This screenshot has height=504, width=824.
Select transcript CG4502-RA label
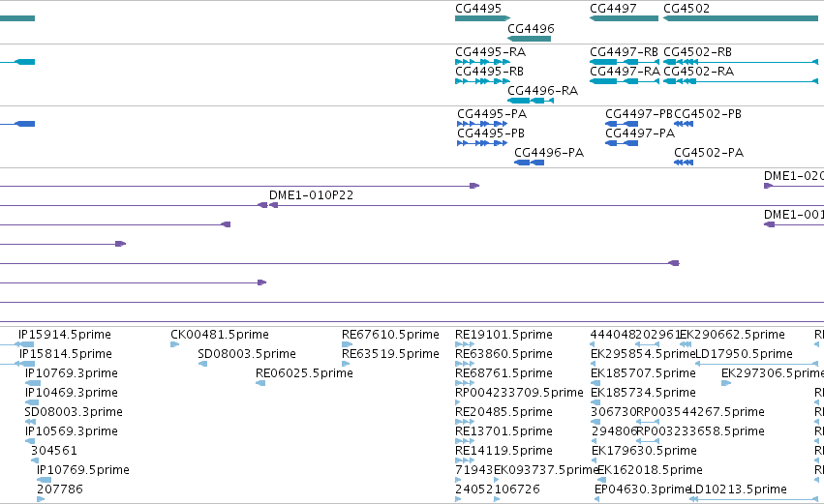click(x=698, y=72)
